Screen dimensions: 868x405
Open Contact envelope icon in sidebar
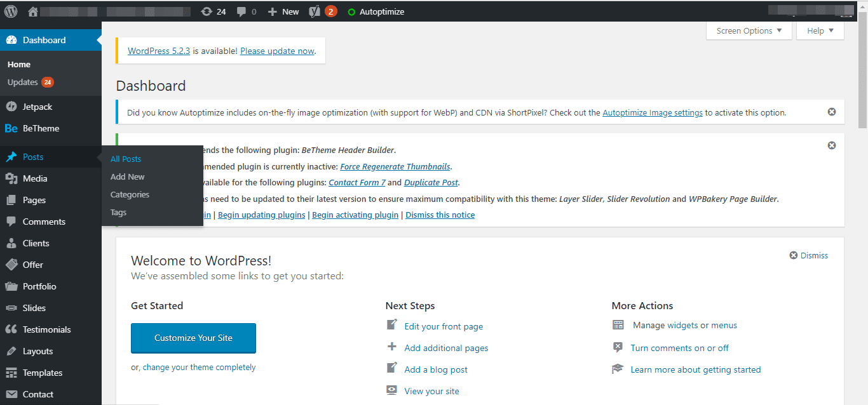(x=11, y=394)
